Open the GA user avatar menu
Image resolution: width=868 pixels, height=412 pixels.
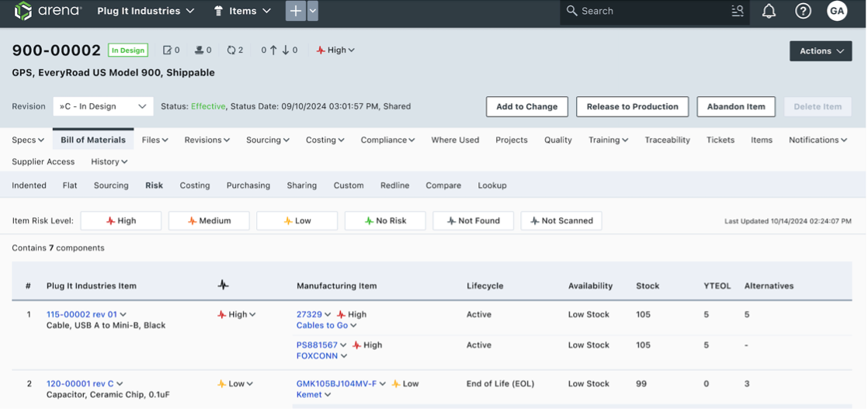pos(837,11)
